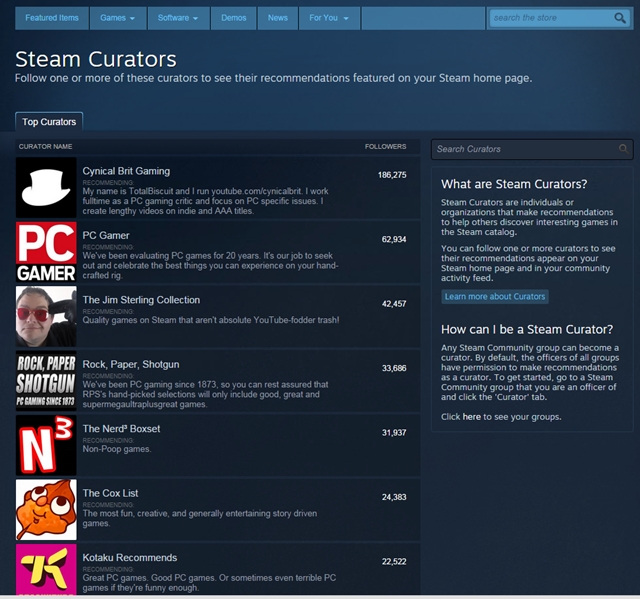The width and height of the screenshot is (640, 599).
Task: Click the Steam Curators page title
Action: click(x=96, y=59)
